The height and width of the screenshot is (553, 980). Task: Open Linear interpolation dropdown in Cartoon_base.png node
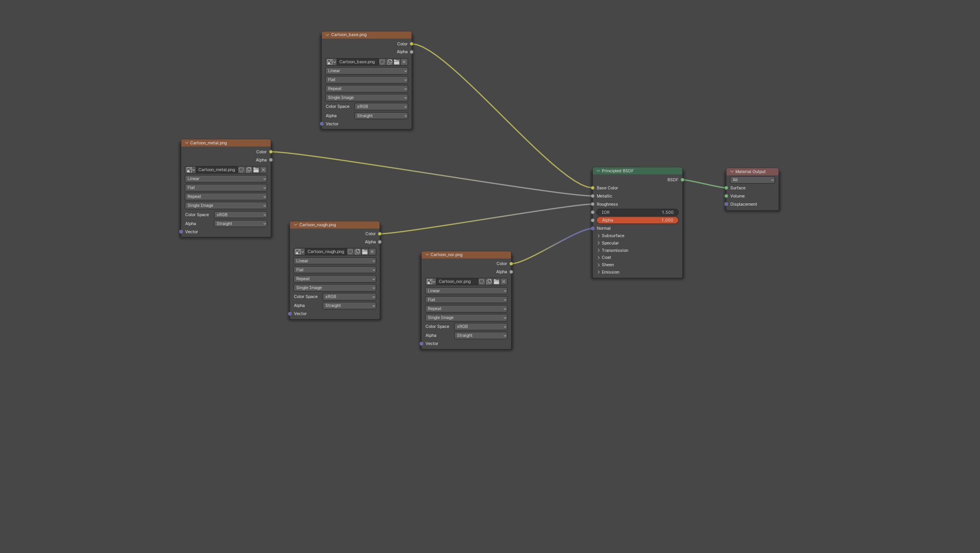(x=366, y=71)
